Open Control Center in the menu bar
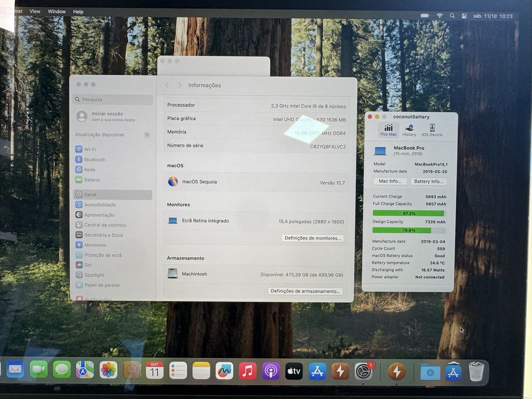The image size is (532, 399). point(464,16)
